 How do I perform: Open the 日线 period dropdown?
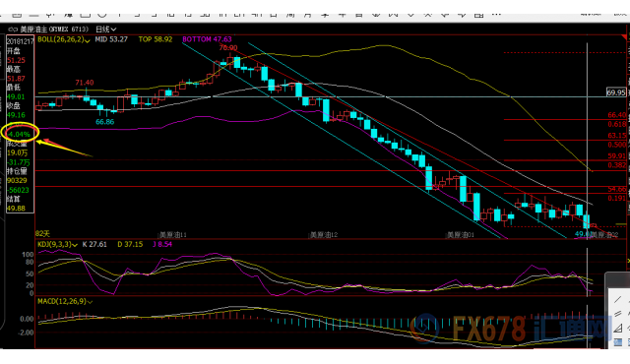tap(106, 30)
